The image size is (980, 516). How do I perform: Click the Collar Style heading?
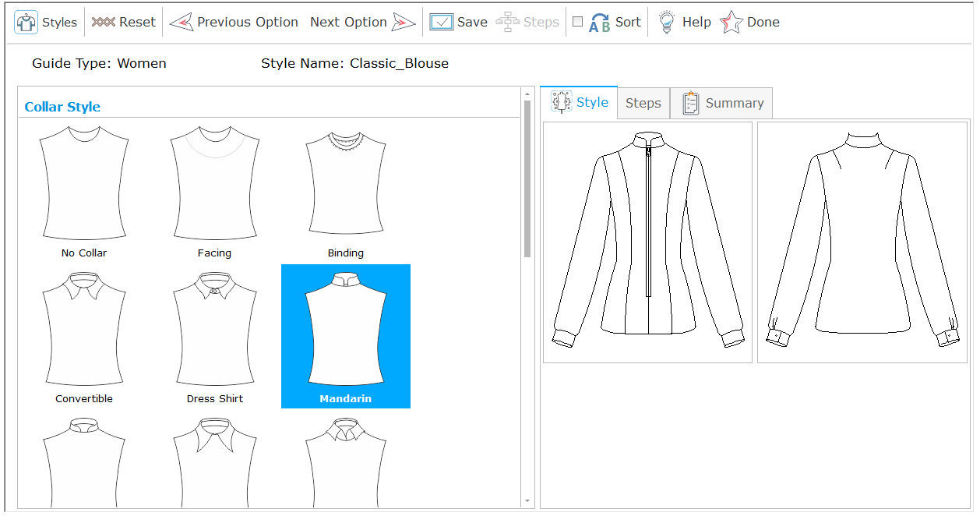tap(62, 107)
